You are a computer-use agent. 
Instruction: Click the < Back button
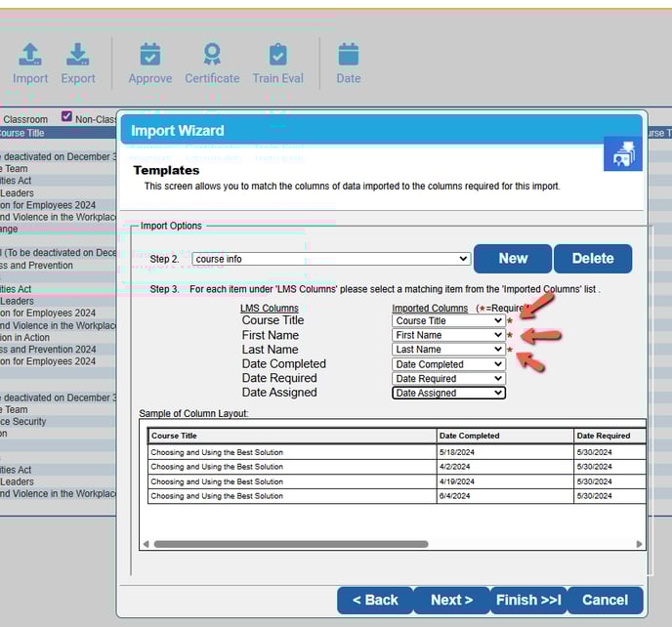coord(375,600)
